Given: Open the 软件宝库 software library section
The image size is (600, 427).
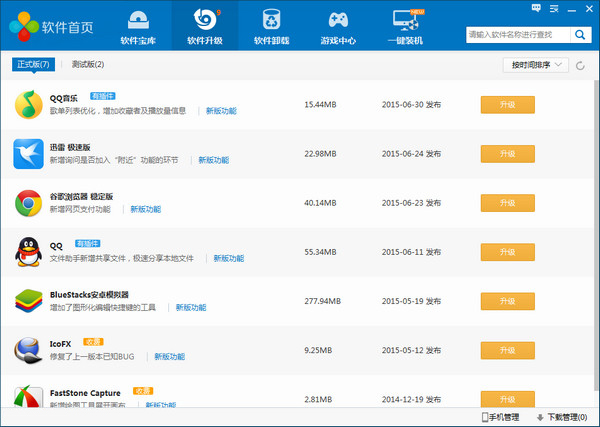Looking at the screenshot, I should pos(137,27).
